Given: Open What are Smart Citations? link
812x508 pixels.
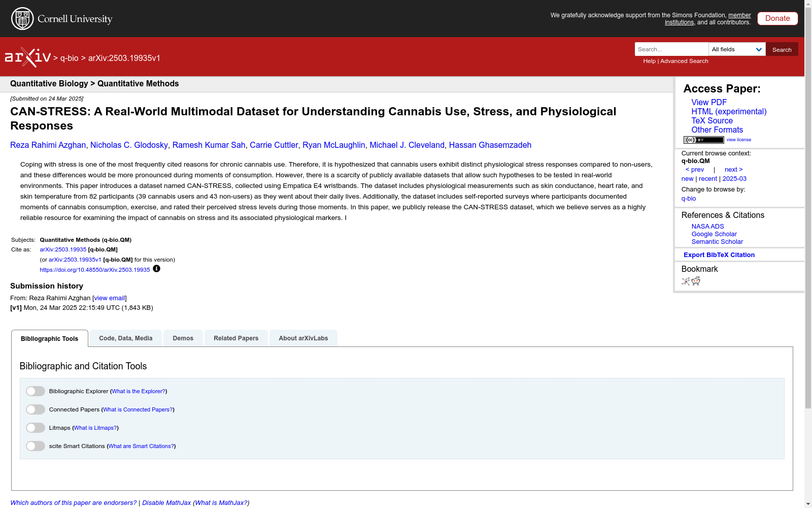Looking at the screenshot, I should tap(141, 447).
